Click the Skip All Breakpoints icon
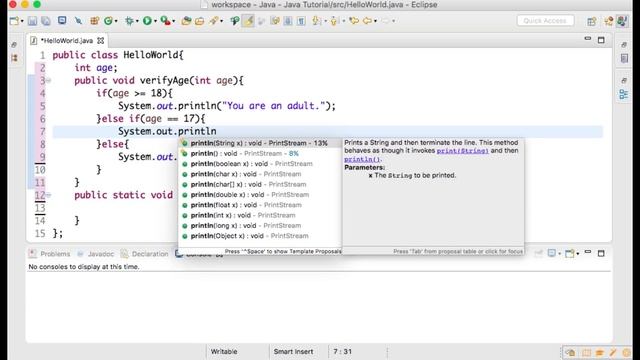Screen dimensions: 640x360 pyautogui.click(x=78, y=21)
